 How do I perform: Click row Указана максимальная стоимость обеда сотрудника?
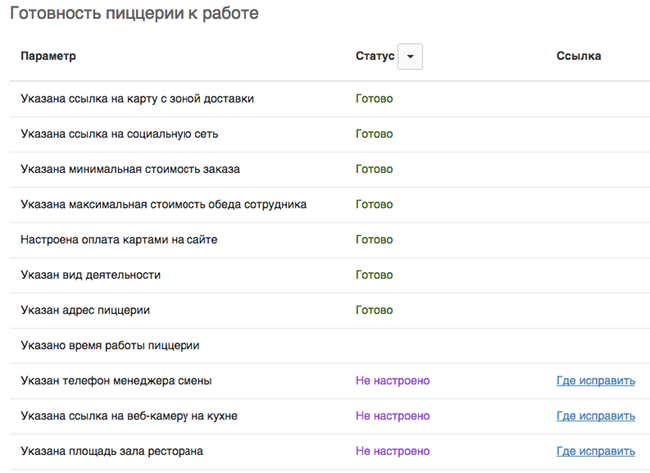tap(330, 204)
